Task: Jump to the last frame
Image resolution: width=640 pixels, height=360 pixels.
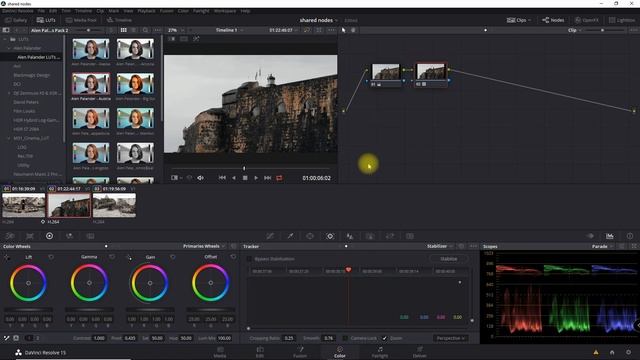Action: pyautogui.click(x=267, y=178)
